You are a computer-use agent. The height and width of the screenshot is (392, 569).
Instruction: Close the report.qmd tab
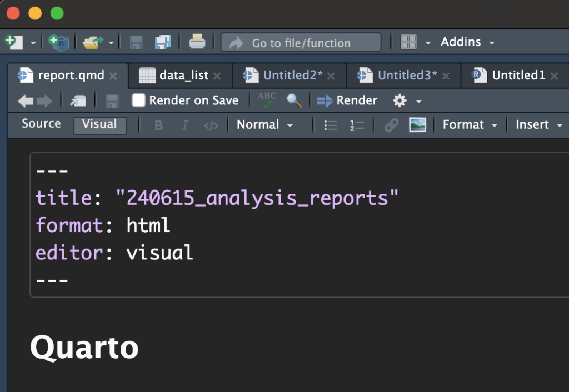coord(113,76)
